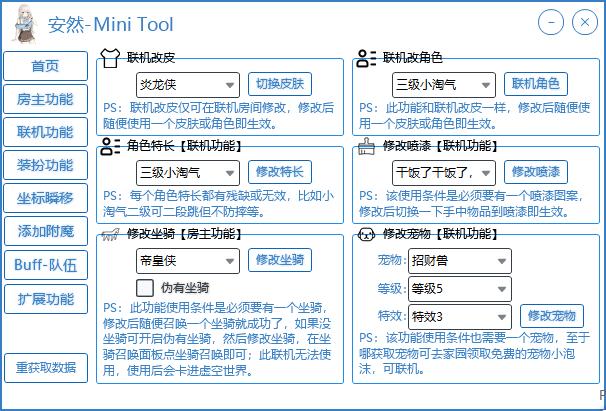This screenshot has width=606, height=411.
Task: Switch to the 联机功能 tab
Action: coord(46,132)
